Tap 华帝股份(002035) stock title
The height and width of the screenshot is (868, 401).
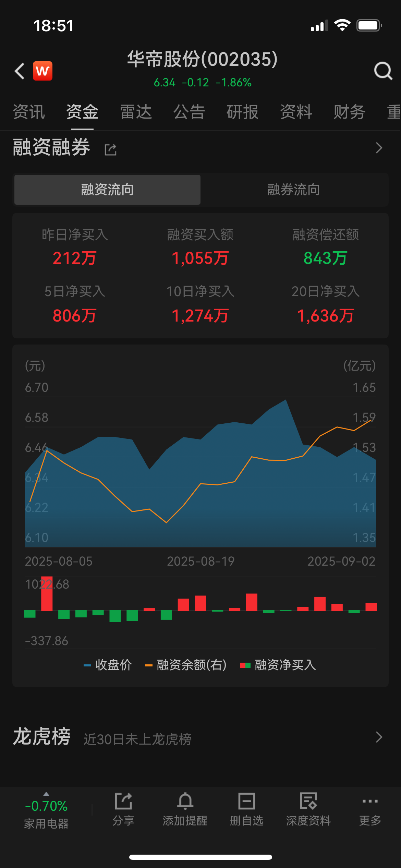point(202,59)
